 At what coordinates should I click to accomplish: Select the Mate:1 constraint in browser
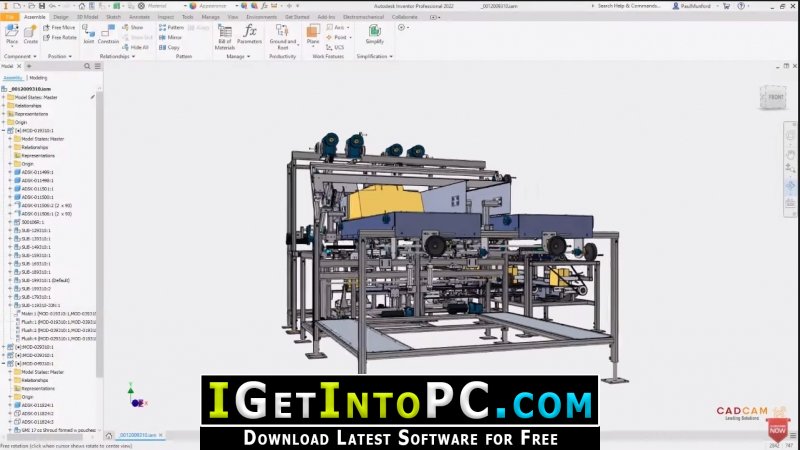55,313
